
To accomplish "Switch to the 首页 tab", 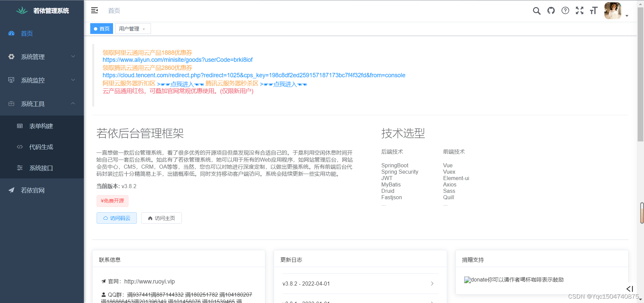I will pyautogui.click(x=102, y=29).
